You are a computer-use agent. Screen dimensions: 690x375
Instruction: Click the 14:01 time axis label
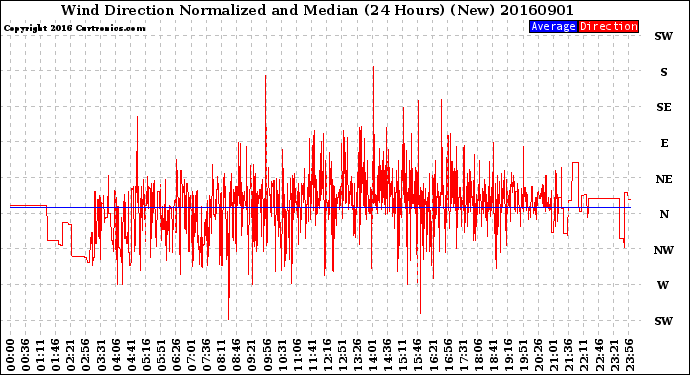click(373, 355)
